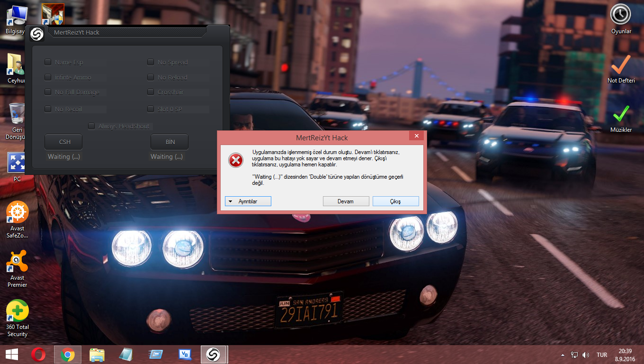
Task: Open the blue window taskbar app
Action: tap(155, 355)
